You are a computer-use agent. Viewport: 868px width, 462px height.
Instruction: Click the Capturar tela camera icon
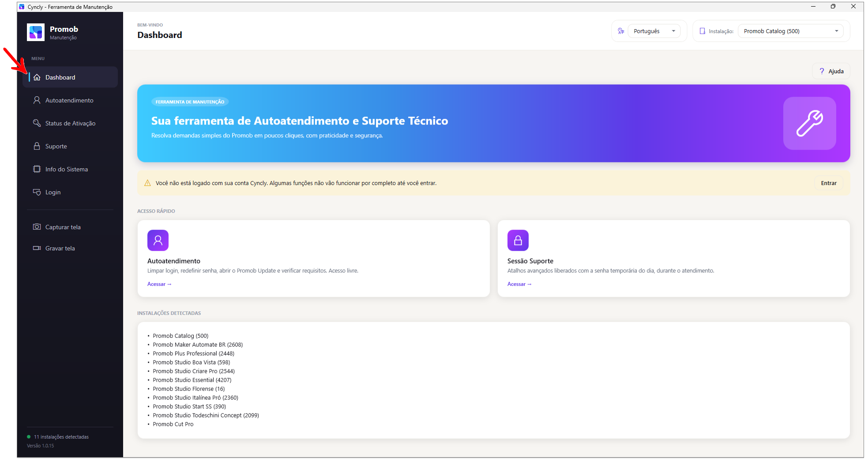(x=37, y=227)
